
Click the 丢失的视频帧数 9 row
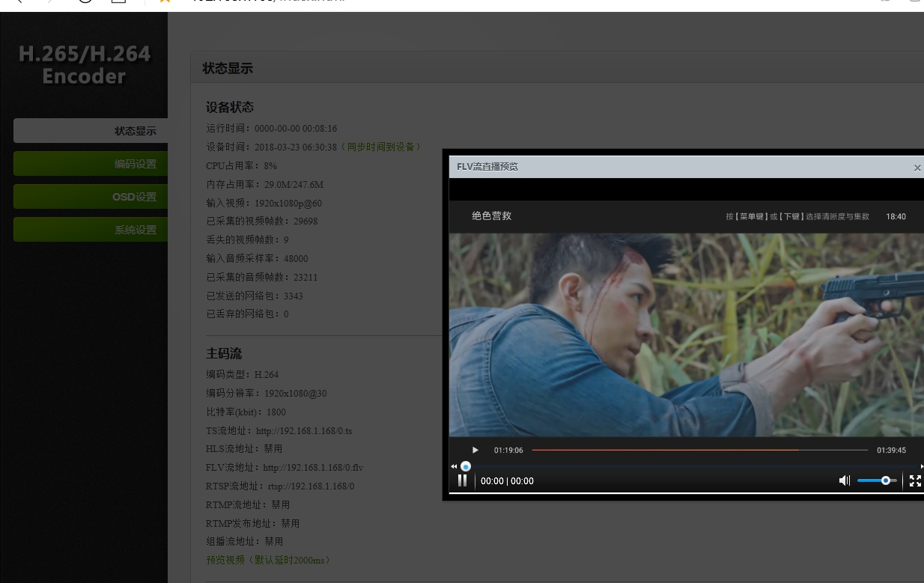(x=247, y=239)
